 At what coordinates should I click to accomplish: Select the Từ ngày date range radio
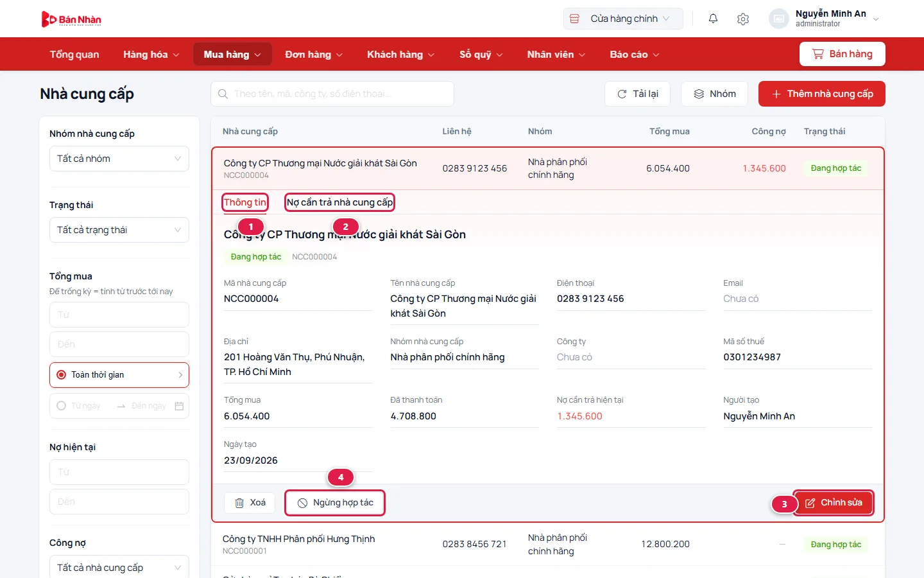click(x=62, y=406)
